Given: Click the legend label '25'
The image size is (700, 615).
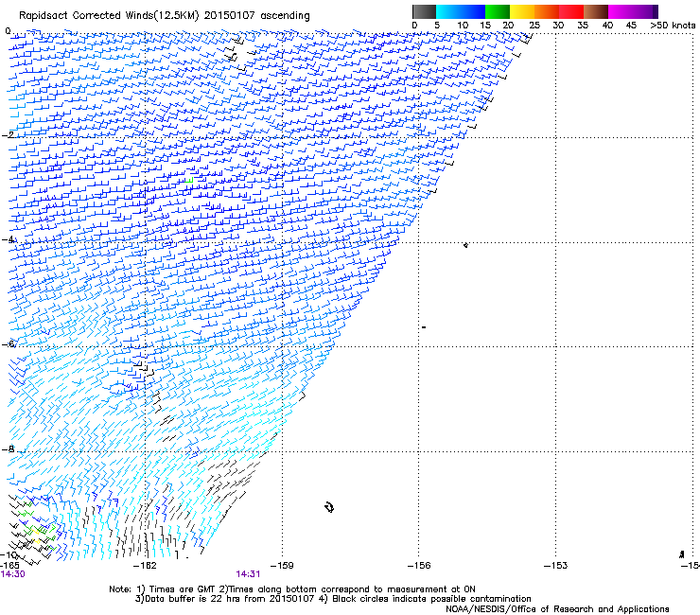Looking at the screenshot, I should pos(534,26).
